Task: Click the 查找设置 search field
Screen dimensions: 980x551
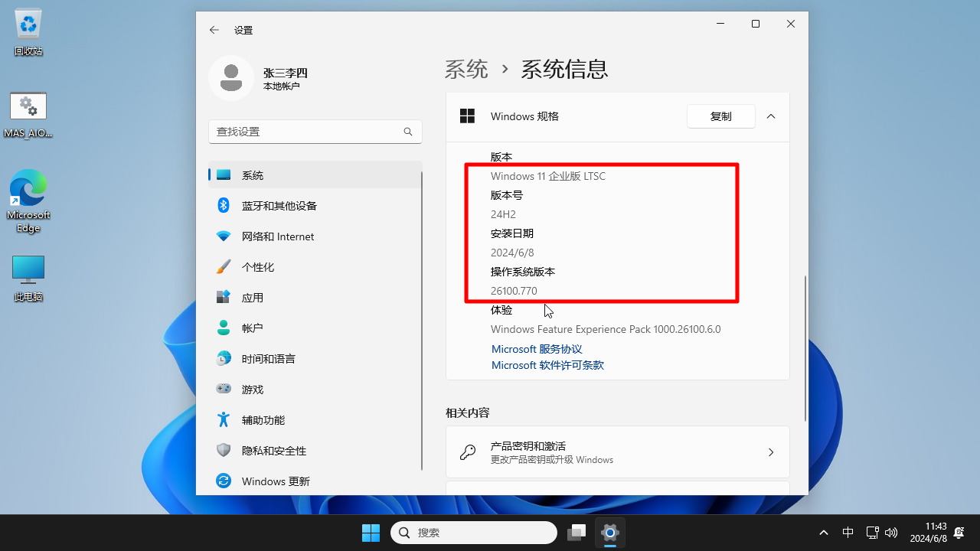Action: pos(315,132)
